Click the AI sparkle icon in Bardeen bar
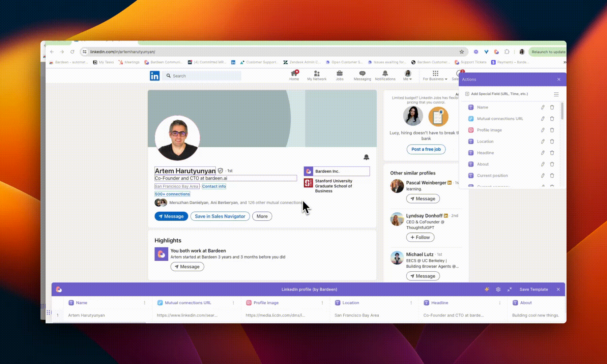 click(487, 289)
